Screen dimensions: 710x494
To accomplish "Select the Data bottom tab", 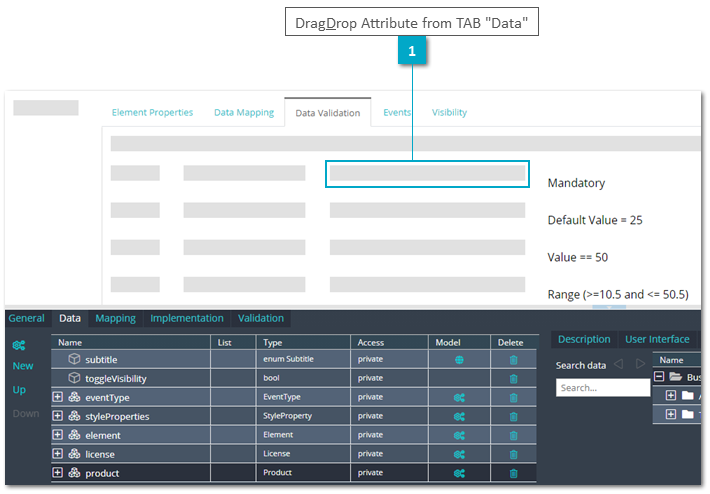I will [70, 318].
